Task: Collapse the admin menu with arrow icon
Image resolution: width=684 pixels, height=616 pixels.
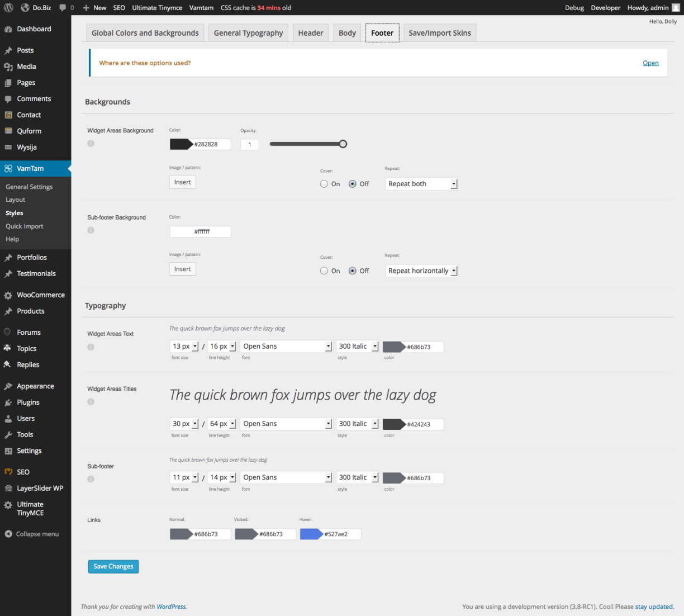Action: click(x=8, y=534)
